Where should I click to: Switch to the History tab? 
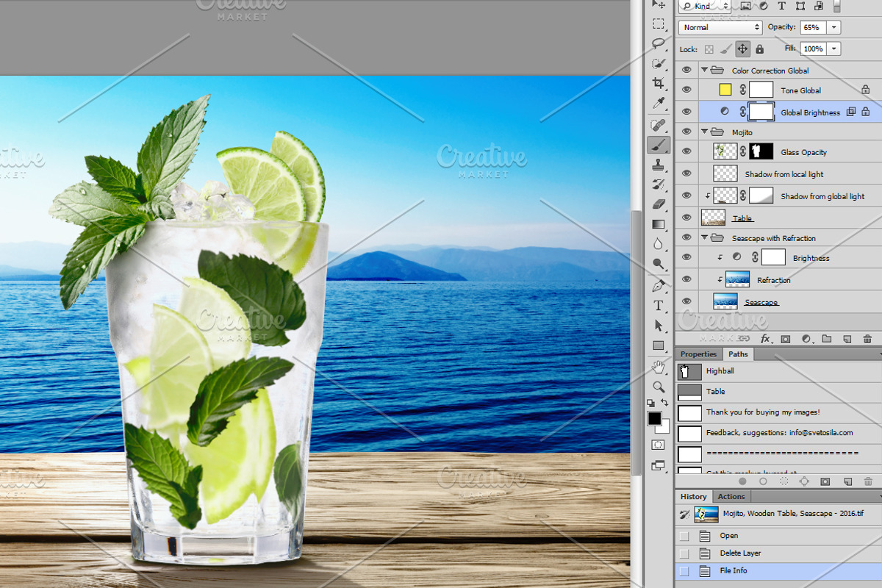693,496
